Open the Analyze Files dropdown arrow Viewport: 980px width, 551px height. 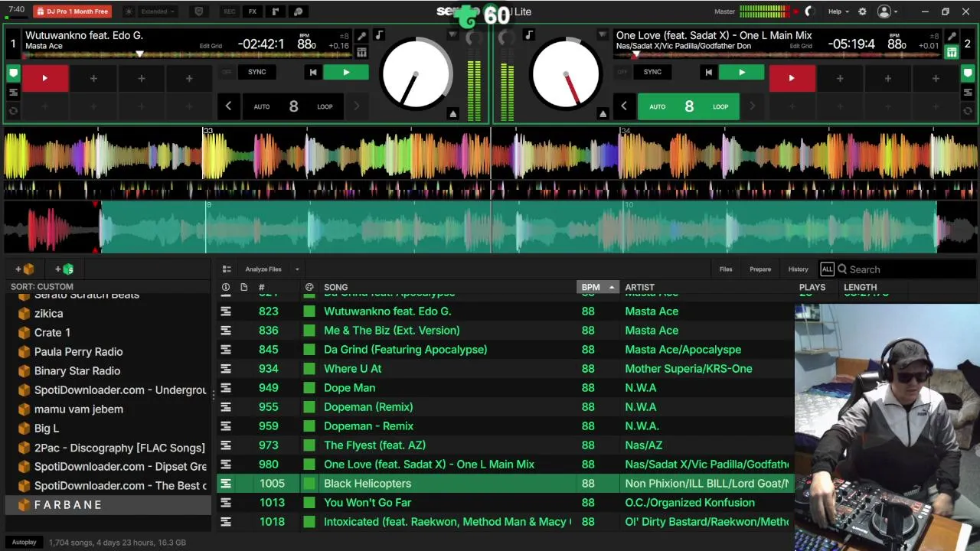coord(297,269)
